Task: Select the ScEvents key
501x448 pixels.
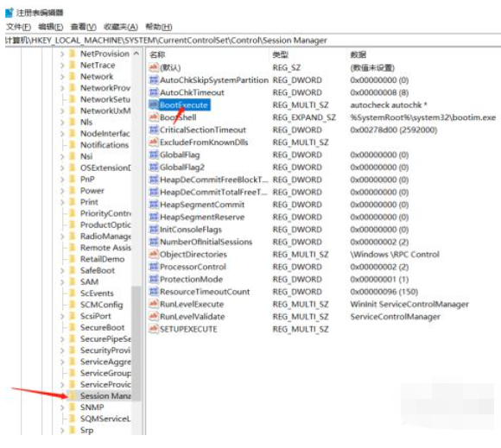Action: [97, 293]
